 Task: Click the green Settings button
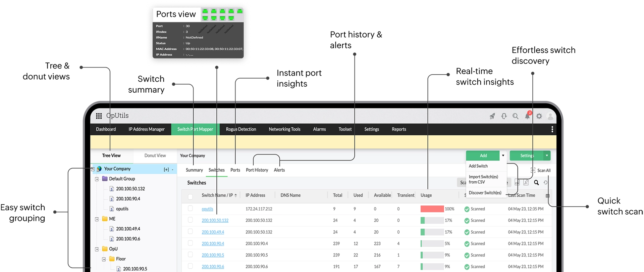(x=527, y=155)
